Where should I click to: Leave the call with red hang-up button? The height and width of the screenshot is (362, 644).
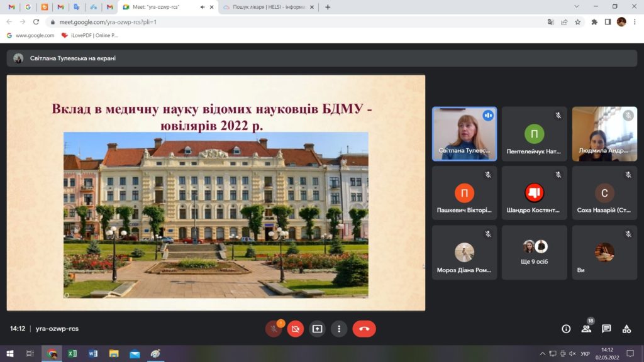(364, 329)
